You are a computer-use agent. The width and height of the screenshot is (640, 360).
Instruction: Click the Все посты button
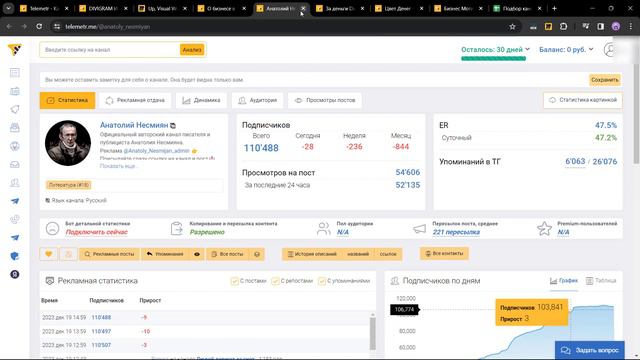pos(227,254)
